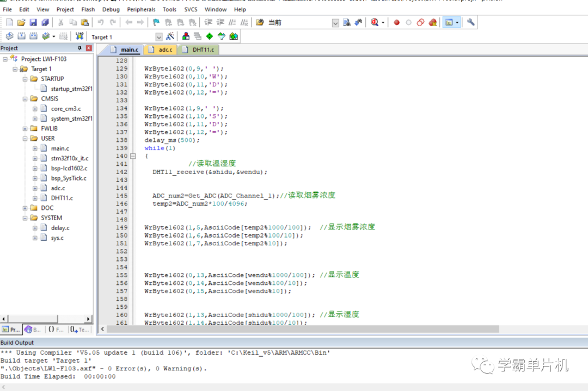Image resolution: width=588 pixels, height=391 pixels.
Task: Expand the DOC folder
Action: tap(24, 208)
